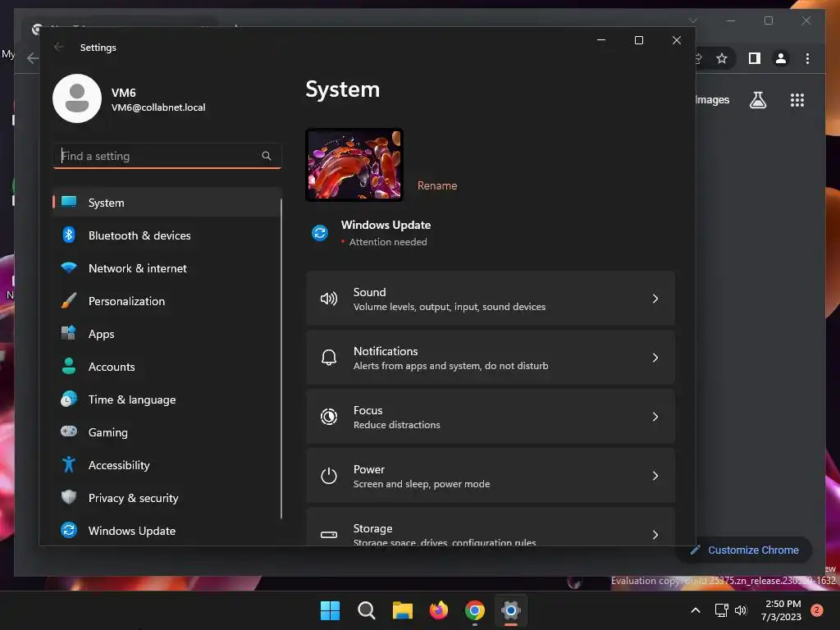Click the search magnifier in Find a setting
This screenshot has width=840, height=630.
[267, 156]
